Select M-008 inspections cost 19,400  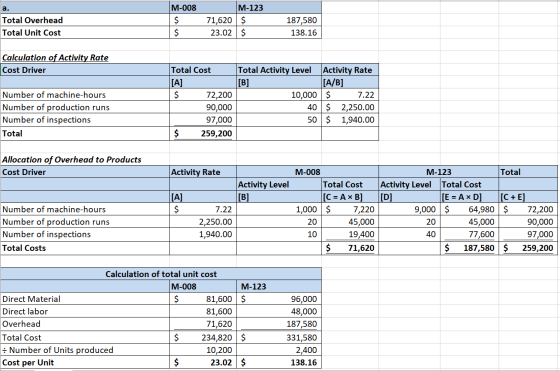point(350,234)
